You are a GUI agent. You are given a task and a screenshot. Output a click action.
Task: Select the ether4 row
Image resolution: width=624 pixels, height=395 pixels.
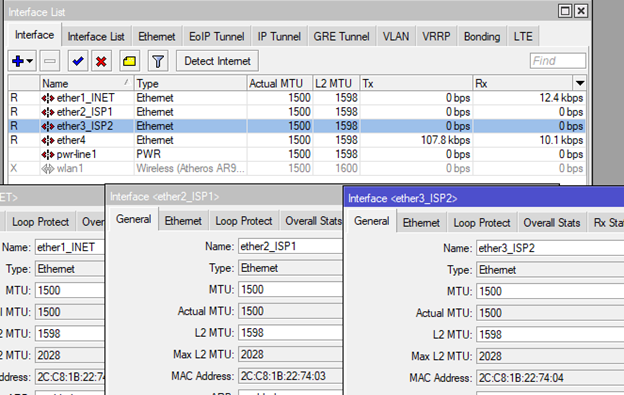pyautogui.click(x=297, y=140)
